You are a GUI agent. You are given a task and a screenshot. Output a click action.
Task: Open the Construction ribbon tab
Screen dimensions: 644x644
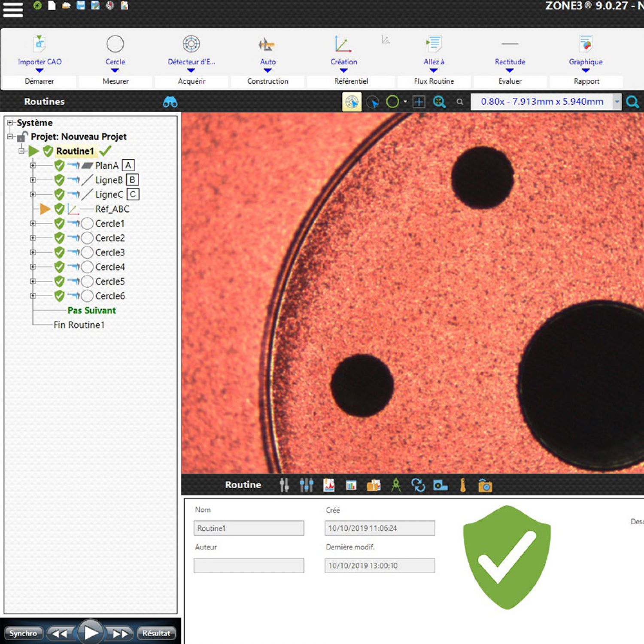click(267, 81)
